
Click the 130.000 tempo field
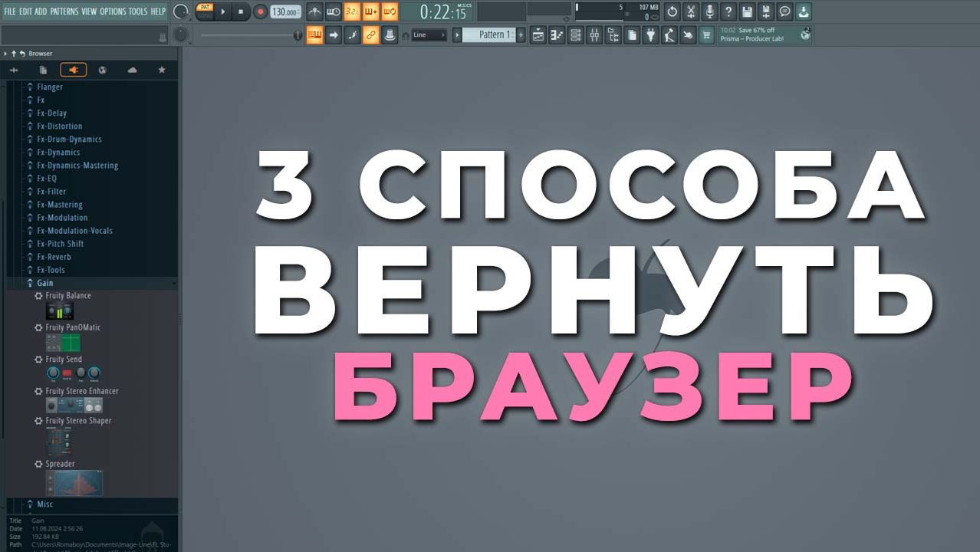click(x=285, y=11)
